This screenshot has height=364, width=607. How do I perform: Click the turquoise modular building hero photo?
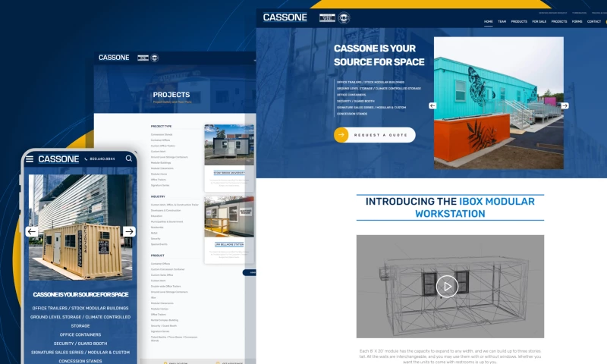point(498,103)
